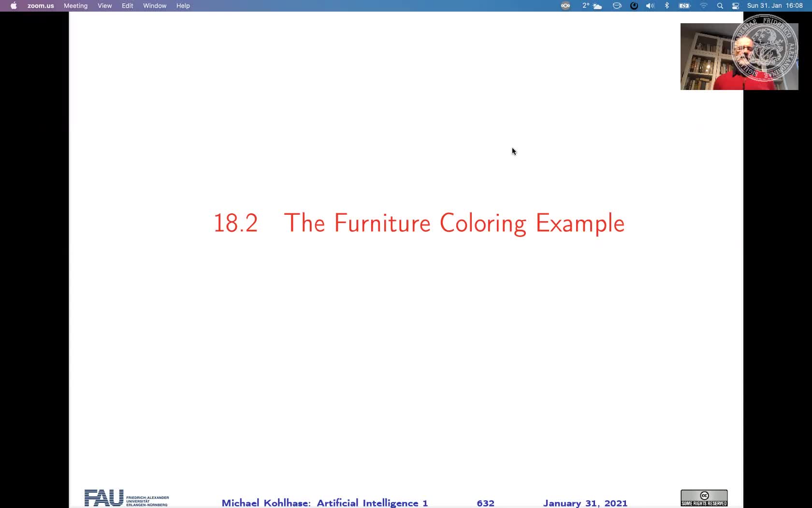Click the Creative Commons rights badge
Viewport: 812px width, 508px height.
coord(704,497)
